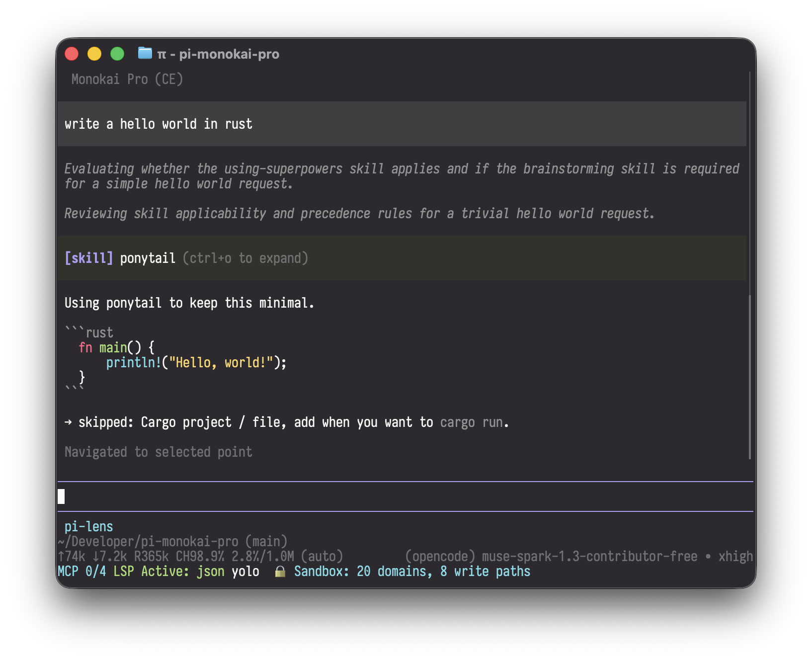Click 'Sandbox: 20 domains, 8 write paths'
Screen dimensions: 812x662
412,571
